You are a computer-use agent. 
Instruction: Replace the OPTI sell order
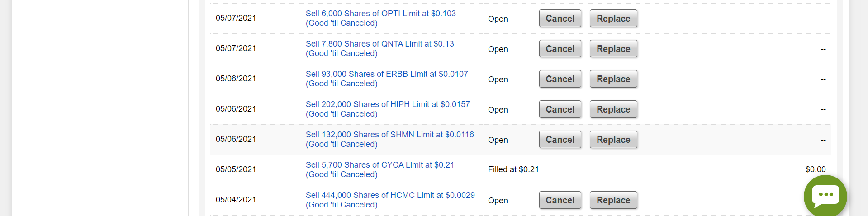coord(613,19)
